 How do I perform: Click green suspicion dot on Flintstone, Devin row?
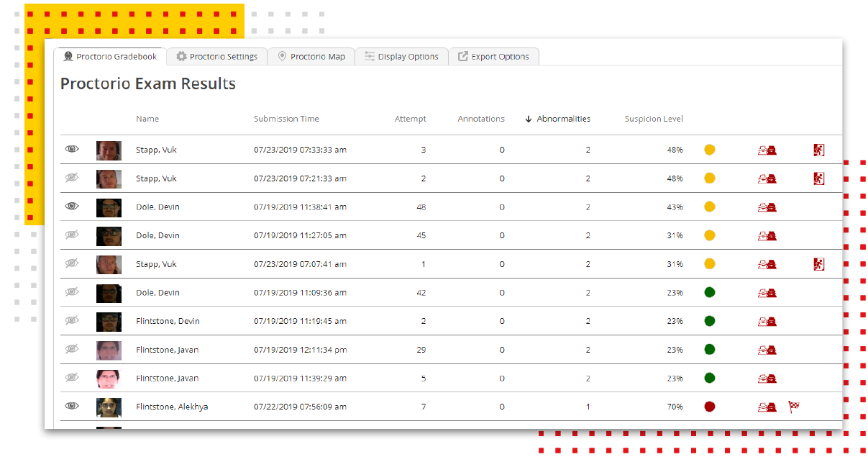(x=709, y=321)
